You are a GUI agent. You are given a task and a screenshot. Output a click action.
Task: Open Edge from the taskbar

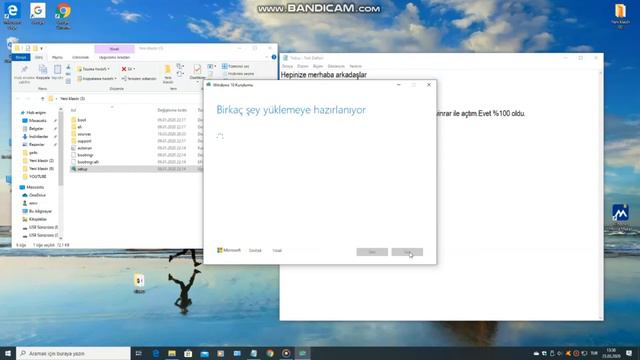pos(156,353)
